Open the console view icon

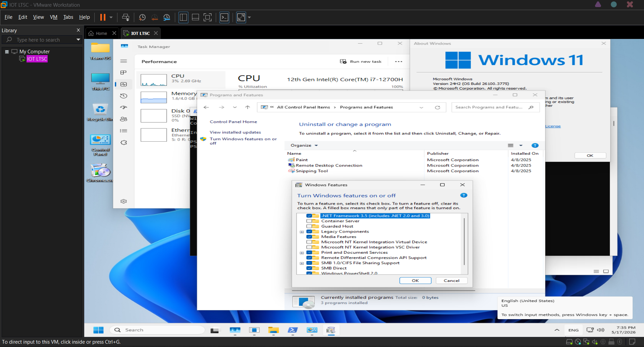(224, 17)
